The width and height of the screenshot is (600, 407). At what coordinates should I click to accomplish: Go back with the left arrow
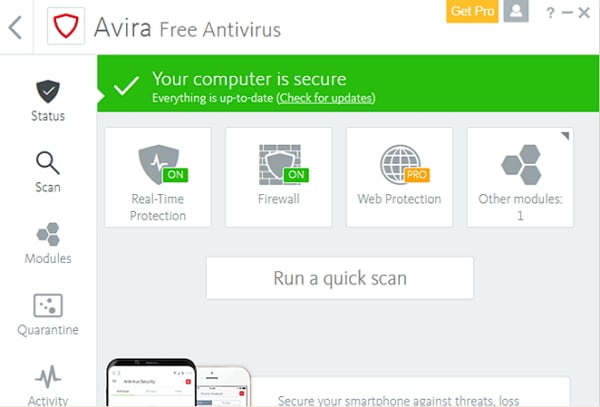(x=15, y=27)
